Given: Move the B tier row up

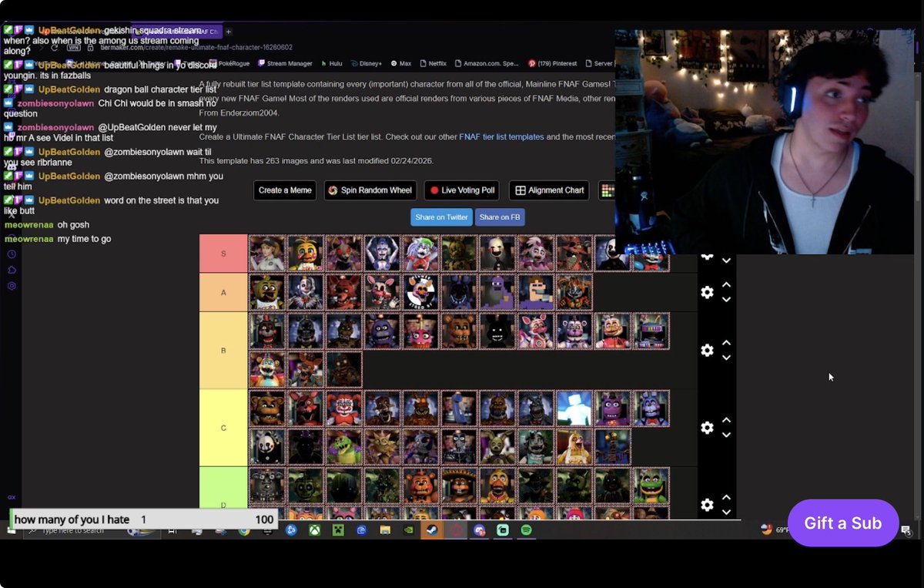Looking at the screenshot, I should pyautogui.click(x=726, y=343).
